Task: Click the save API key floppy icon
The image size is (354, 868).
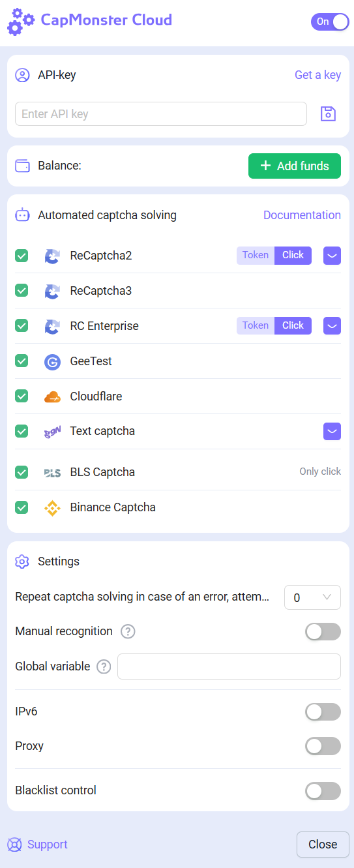Action: [328, 114]
